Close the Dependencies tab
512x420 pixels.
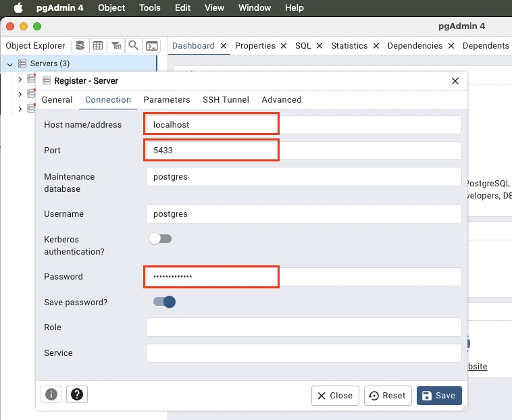pos(451,46)
